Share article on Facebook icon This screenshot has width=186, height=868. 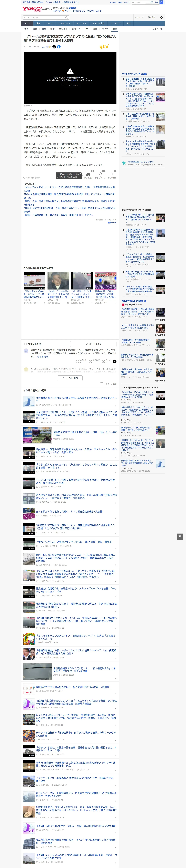coord(59,47)
